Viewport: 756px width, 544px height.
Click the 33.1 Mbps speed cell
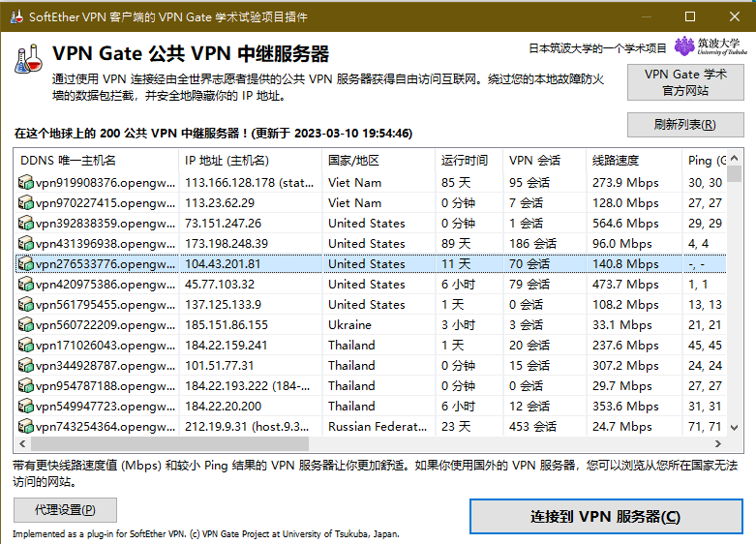[x=622, y=325]
